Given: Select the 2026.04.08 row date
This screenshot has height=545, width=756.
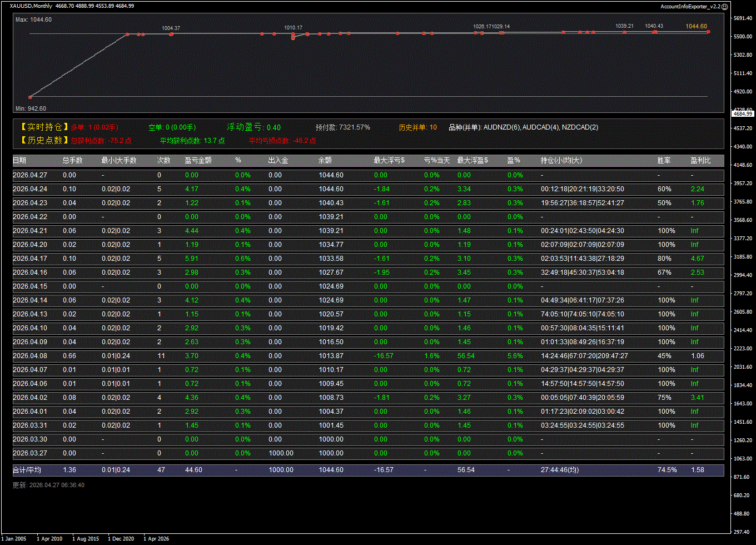Looking at the screenshot, I should pos(30,356).
